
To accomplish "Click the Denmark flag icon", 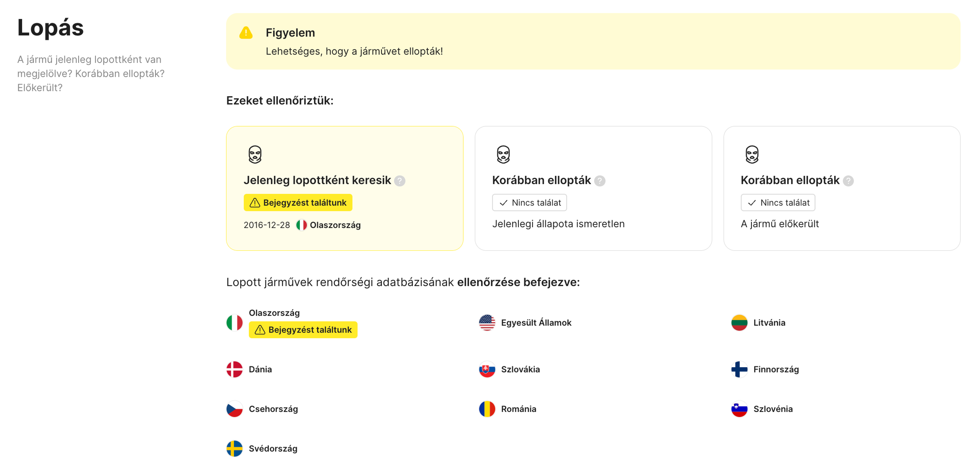I will [234, 369].
